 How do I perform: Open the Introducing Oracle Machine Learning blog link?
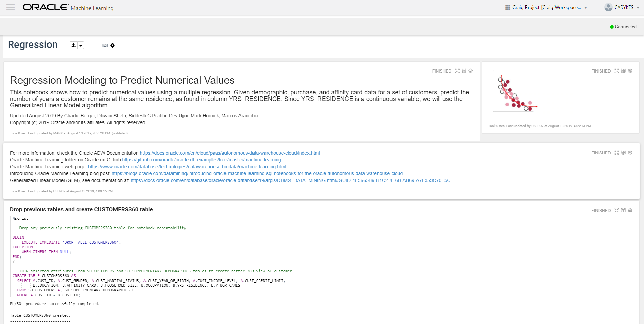click(257, 173)
